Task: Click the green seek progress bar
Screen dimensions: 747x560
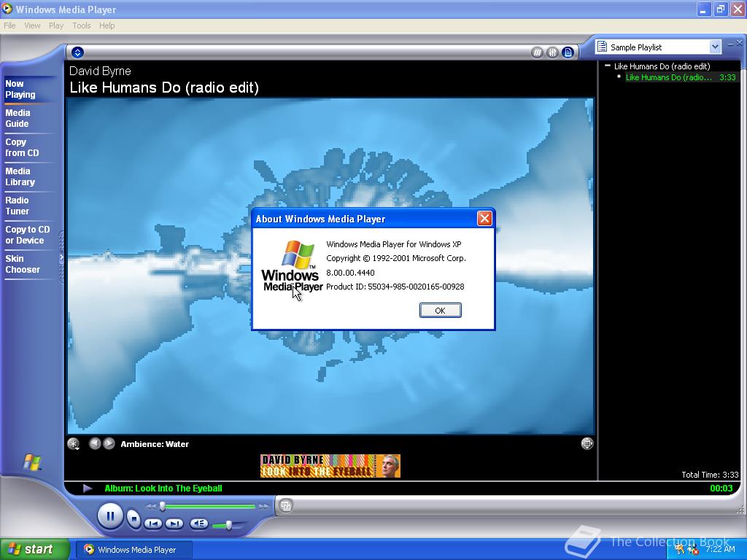Action: point(209,506)
